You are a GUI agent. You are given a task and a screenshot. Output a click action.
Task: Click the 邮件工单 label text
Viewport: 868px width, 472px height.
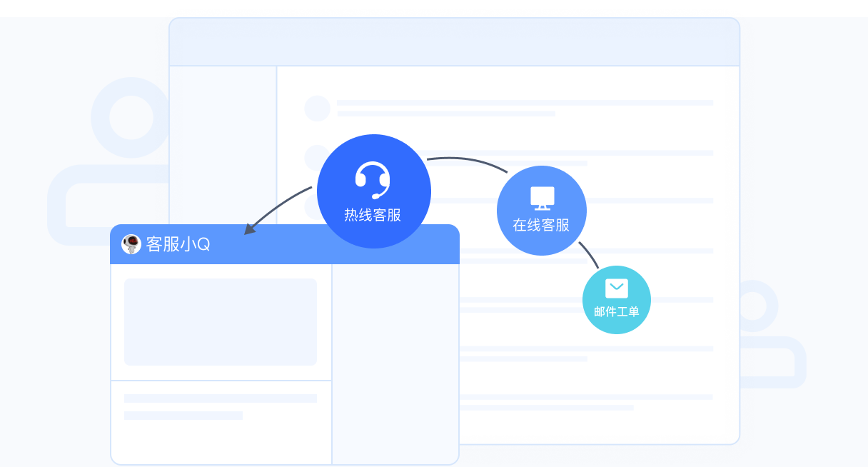tap(616, 312)
